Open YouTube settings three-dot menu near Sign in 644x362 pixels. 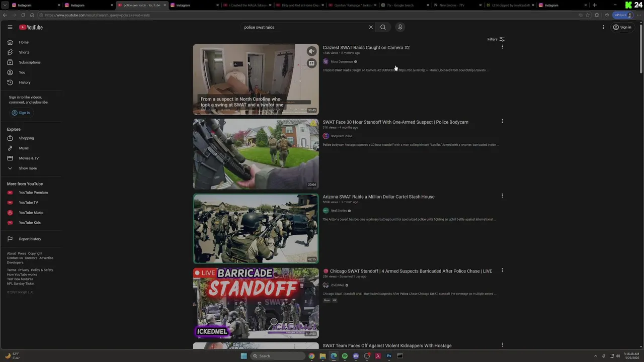tap(603, 27)
